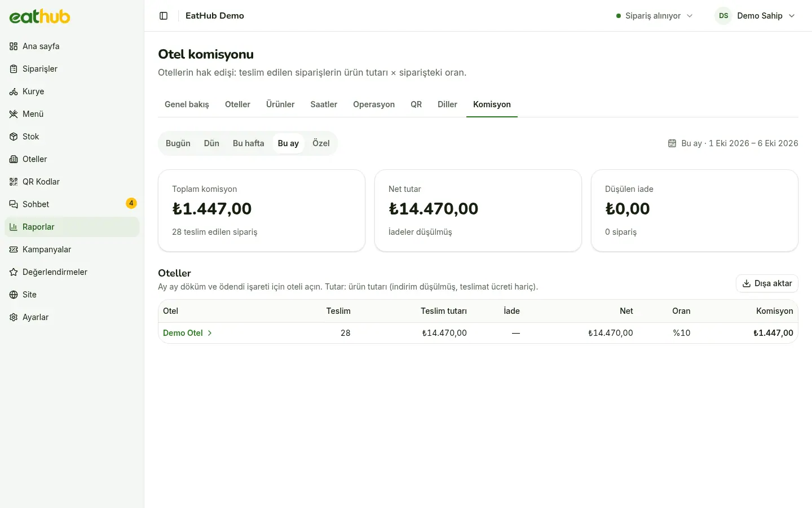
Task: Click the eathub logo
Action: tap(39, 16)
